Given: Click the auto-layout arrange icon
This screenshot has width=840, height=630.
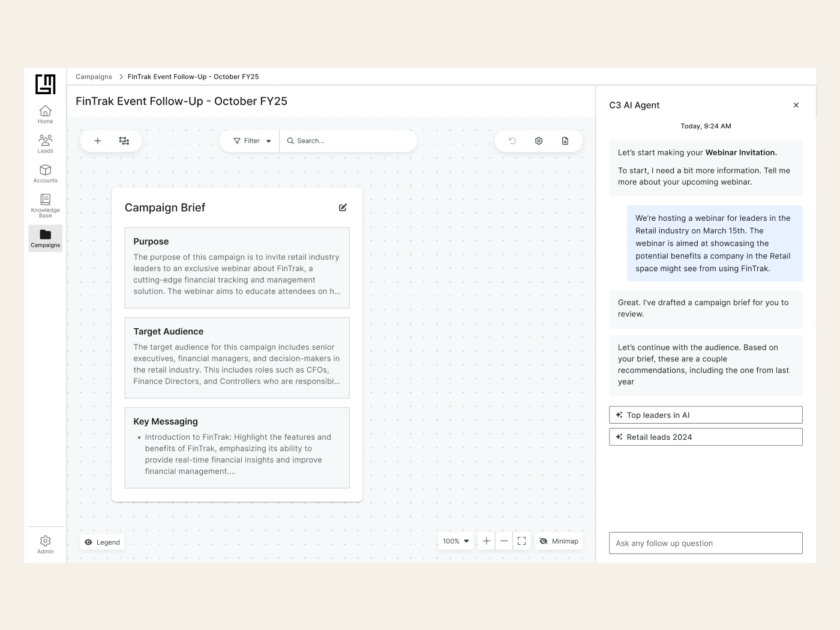Looking at the screenshot, I should (x=124, y=141).
